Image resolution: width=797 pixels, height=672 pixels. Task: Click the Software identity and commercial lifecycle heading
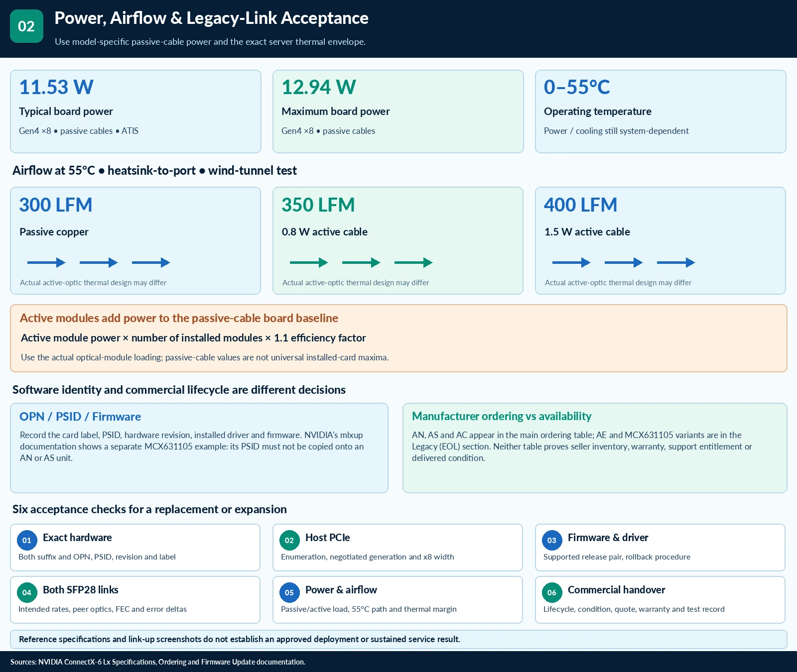179,390
